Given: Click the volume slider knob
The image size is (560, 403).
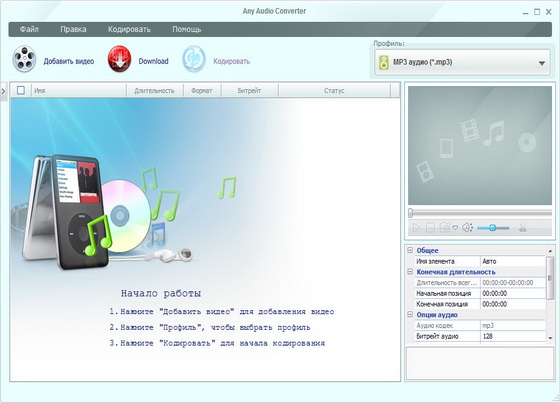Looking at the screenshot, I should coord(492,227).
